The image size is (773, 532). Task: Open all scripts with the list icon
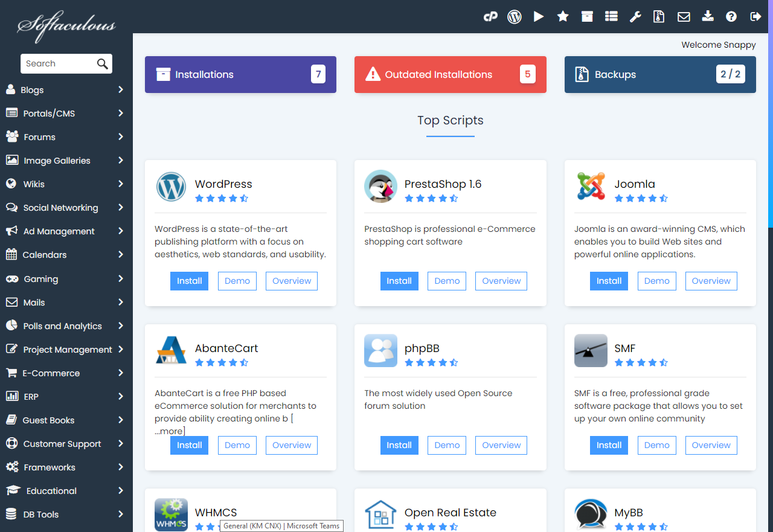pos(611,16)
